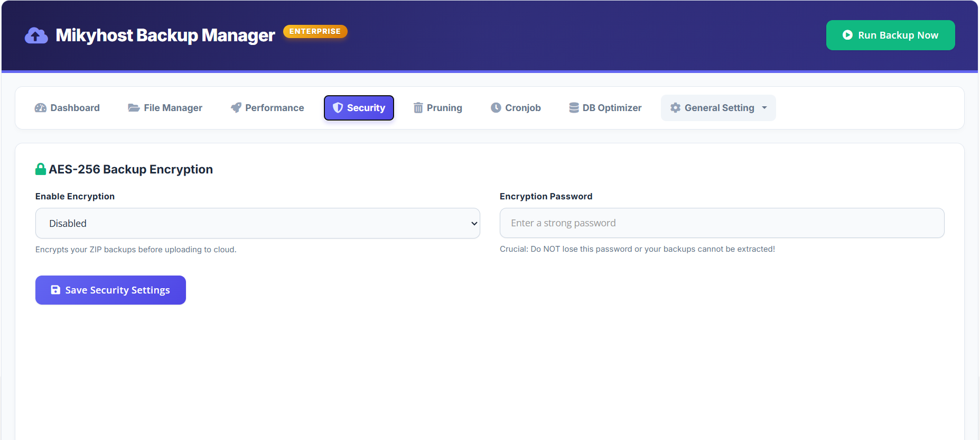Image resolution: width=980 pixels, height=440 pixels.
Task: Click the Performance rocket icon
Action: (236, 108)
